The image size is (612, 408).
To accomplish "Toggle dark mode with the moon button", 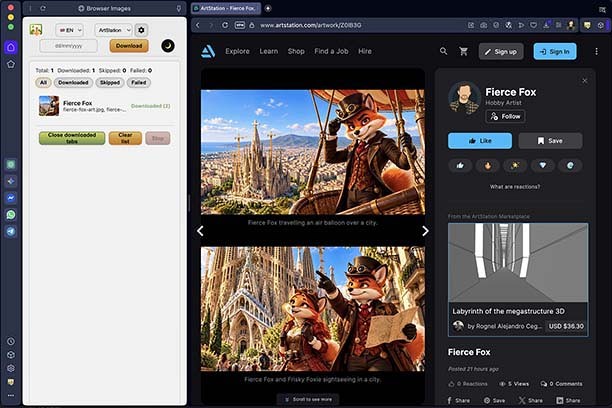I will (168, 46).
